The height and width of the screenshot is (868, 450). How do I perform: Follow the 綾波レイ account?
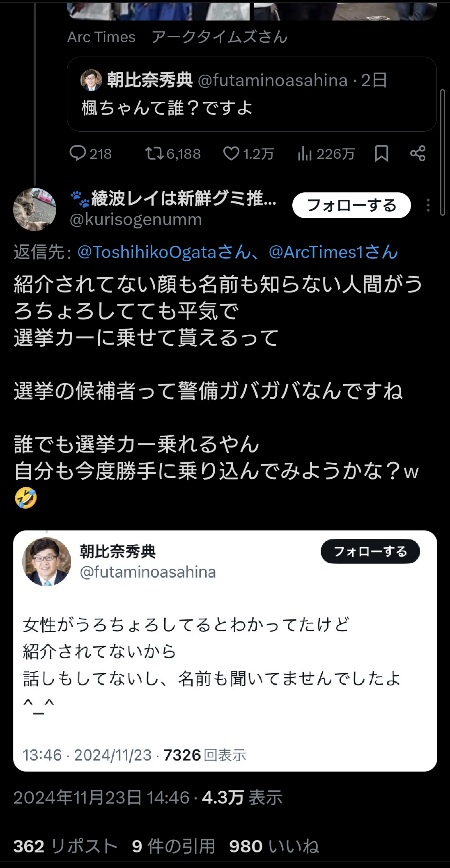click(351, 205)
